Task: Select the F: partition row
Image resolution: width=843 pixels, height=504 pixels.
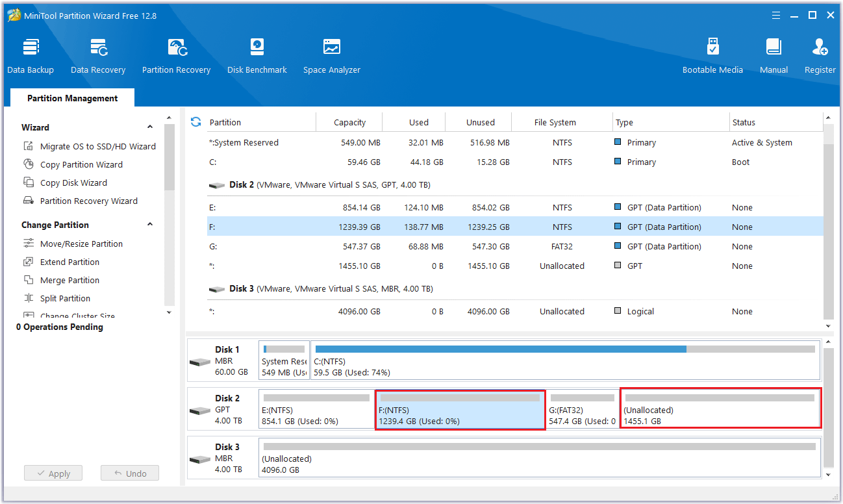Action: coord(514,227)
